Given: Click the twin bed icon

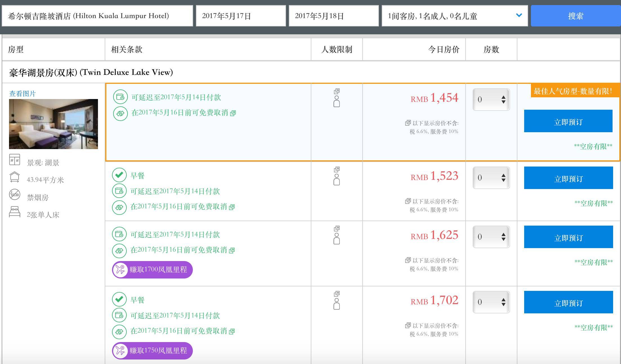Looking at the screenshot, I should [15, 212].
